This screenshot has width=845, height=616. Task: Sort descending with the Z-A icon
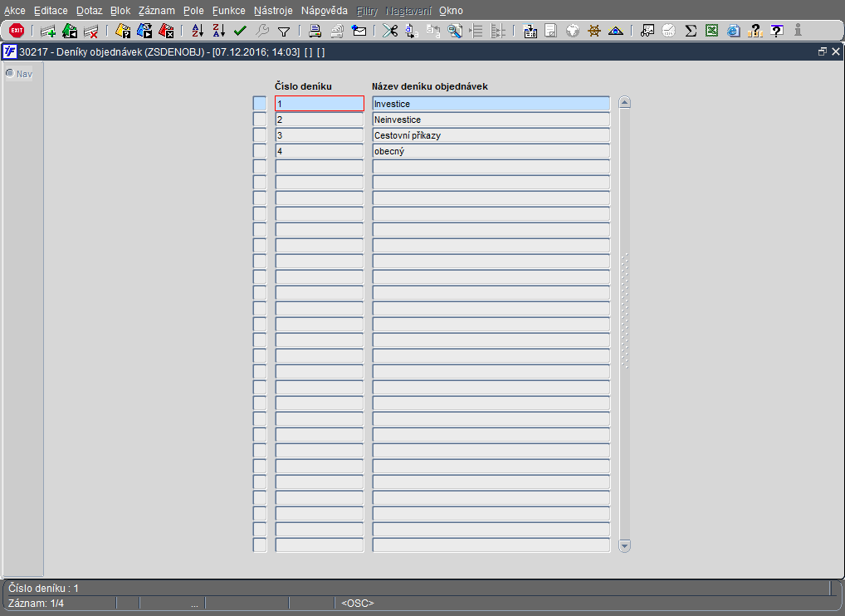[x=219, y=31]
